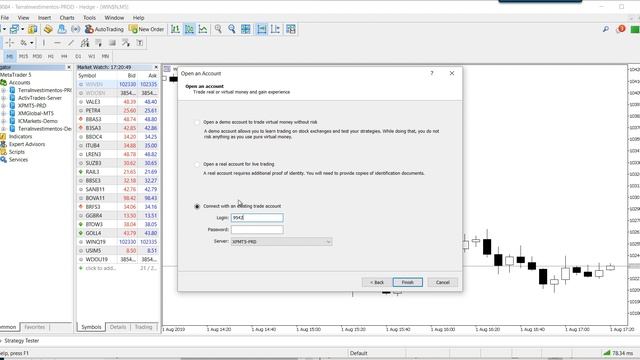Switch timeframe to D1

(x=78, y=56)
